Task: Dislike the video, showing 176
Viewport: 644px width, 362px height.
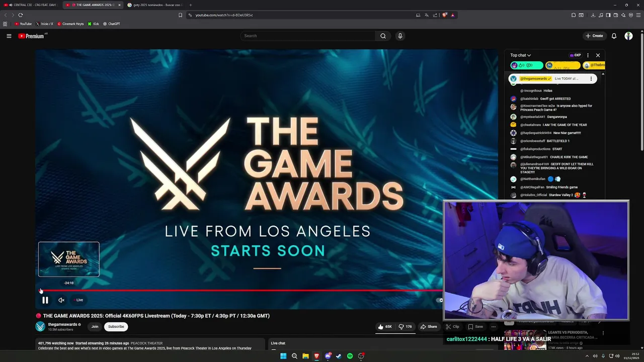Action: click(405, 327)
